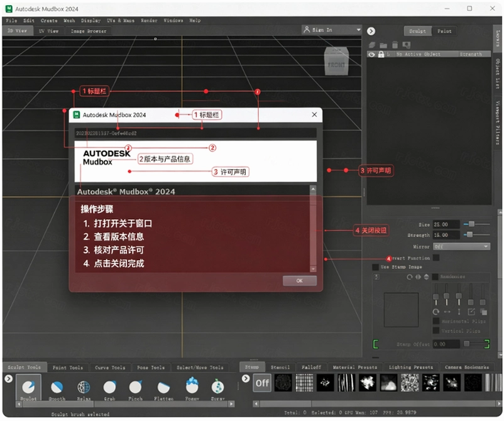
Task: Click the sculpt tray scroll right arrow
Action: pos(231,404)
